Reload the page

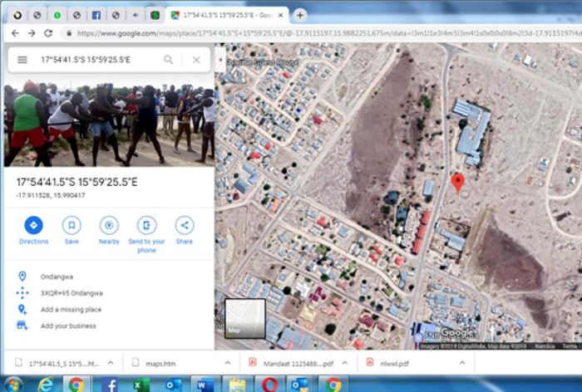pyautogui.click(x=48, y=33)
